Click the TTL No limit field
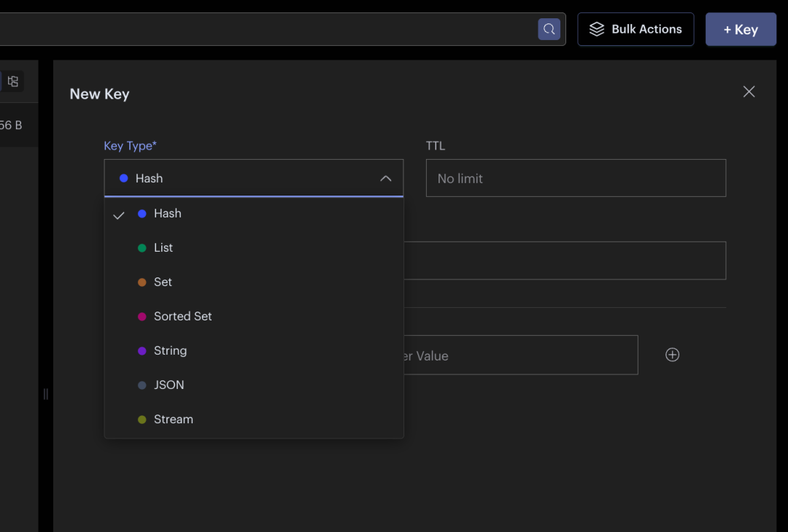Screen dimensions: 788x532 click(x=576, y=178)
